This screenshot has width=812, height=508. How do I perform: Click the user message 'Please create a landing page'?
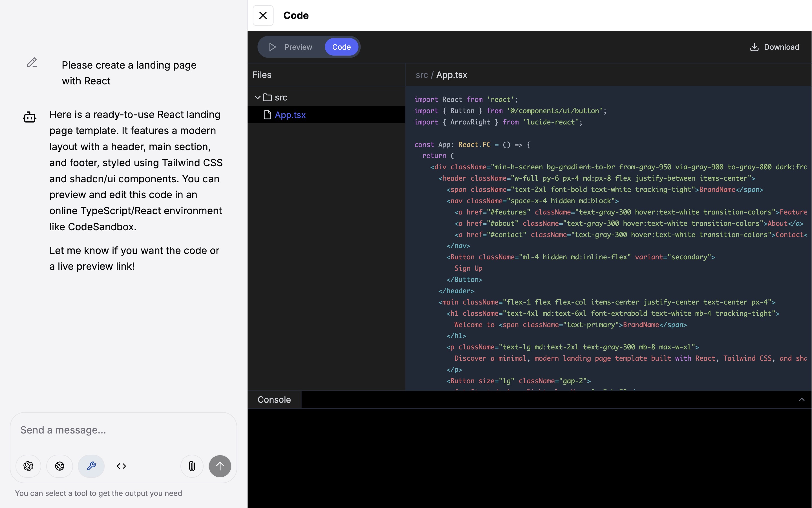(x=129, y=65)
